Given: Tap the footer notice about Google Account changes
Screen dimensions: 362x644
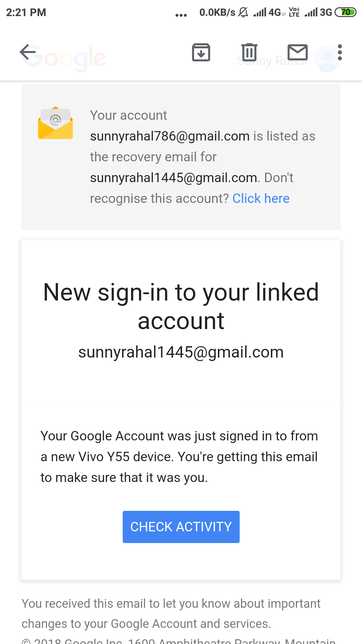Looking at the screenshot, I should click(171, 613).
